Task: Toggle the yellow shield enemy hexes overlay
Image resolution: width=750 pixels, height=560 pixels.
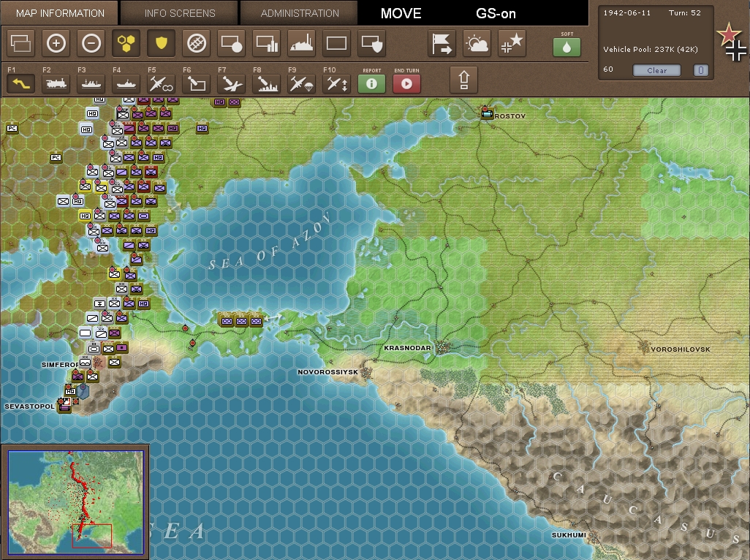Action: (162, 44)
